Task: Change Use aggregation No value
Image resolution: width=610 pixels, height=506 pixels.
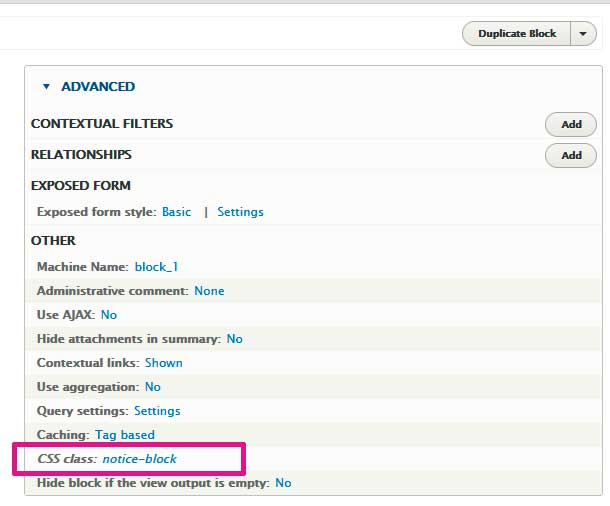Action: coord(152,387)
